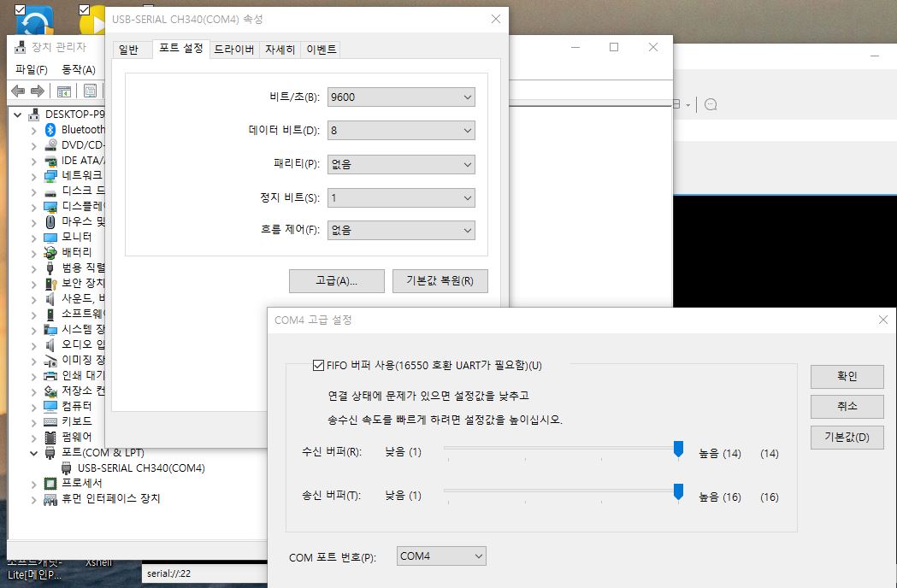Screen dimensions: 897x588
Task: Click Device Manager forward arrow toolbar icon
Action: pos(37,91)
